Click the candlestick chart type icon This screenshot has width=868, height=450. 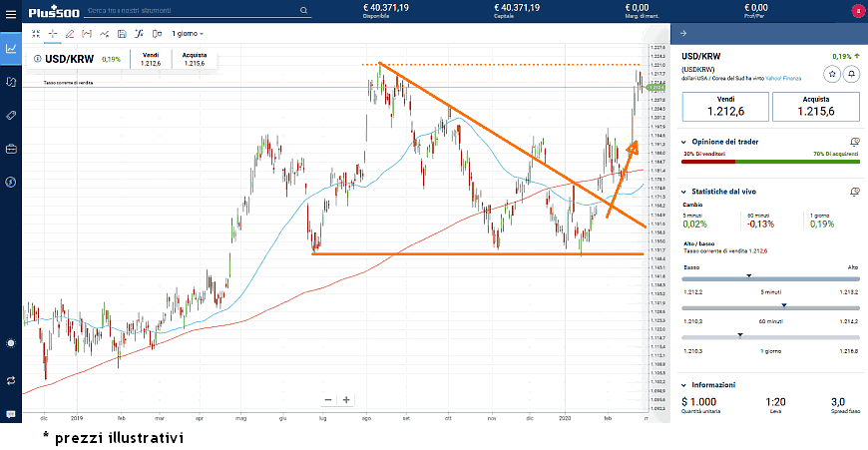pyautogui.click(x=156, y=33)
